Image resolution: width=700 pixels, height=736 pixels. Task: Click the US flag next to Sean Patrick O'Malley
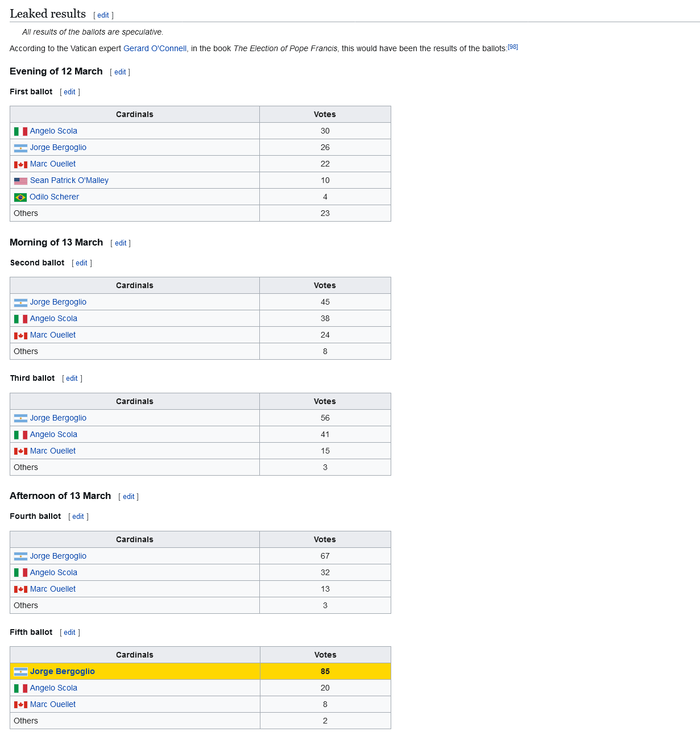pos(20,181)
